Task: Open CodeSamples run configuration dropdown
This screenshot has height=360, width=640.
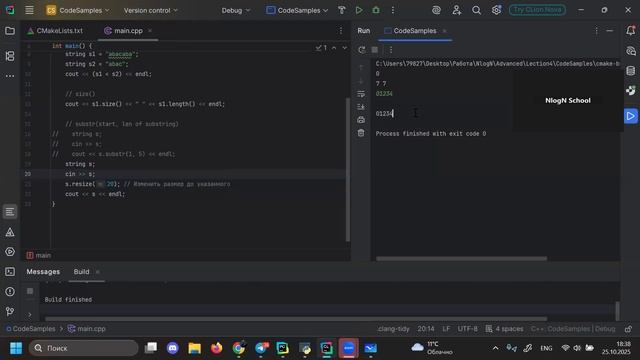Action: pyautogui.click(x=297, y=10)
